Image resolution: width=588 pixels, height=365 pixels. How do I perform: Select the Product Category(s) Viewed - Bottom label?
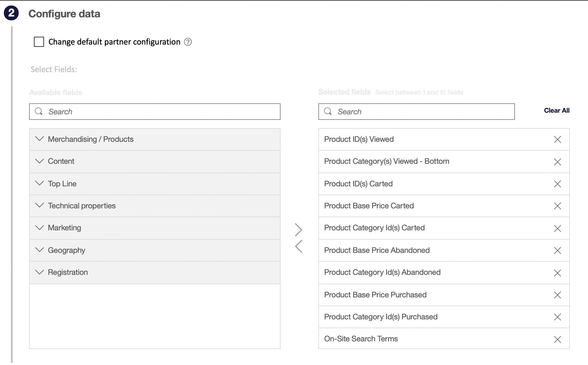387,161
